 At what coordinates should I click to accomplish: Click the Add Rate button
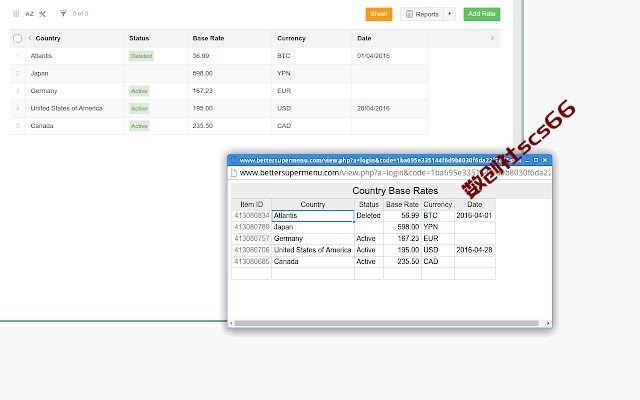pyautogui.click(x=482, y=14)
